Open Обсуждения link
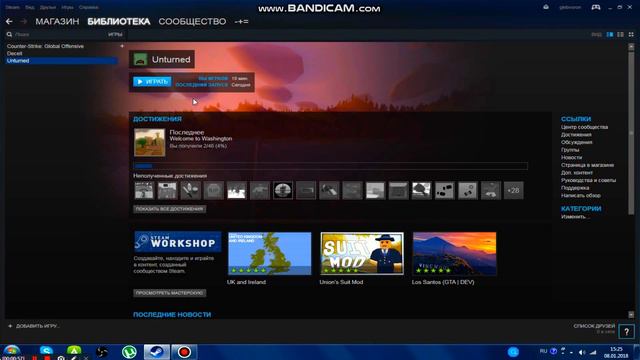Image resolution: width=640 pixels, height=360 pixels. point(576,142)
